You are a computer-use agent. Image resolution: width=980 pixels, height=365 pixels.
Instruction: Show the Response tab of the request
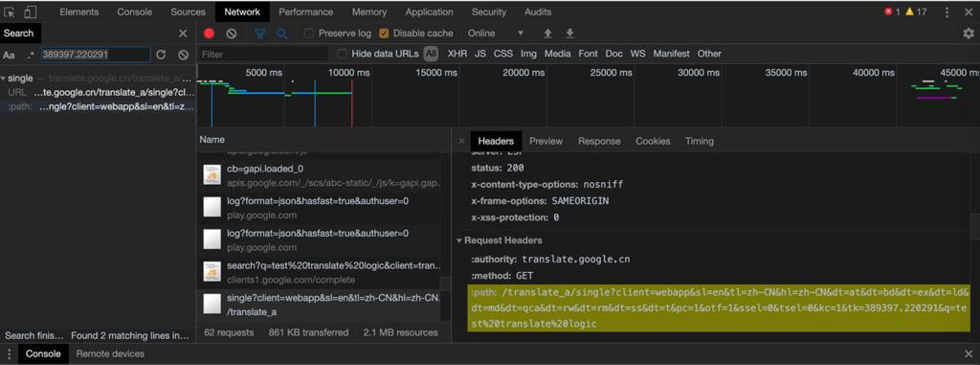click(599, 142)
